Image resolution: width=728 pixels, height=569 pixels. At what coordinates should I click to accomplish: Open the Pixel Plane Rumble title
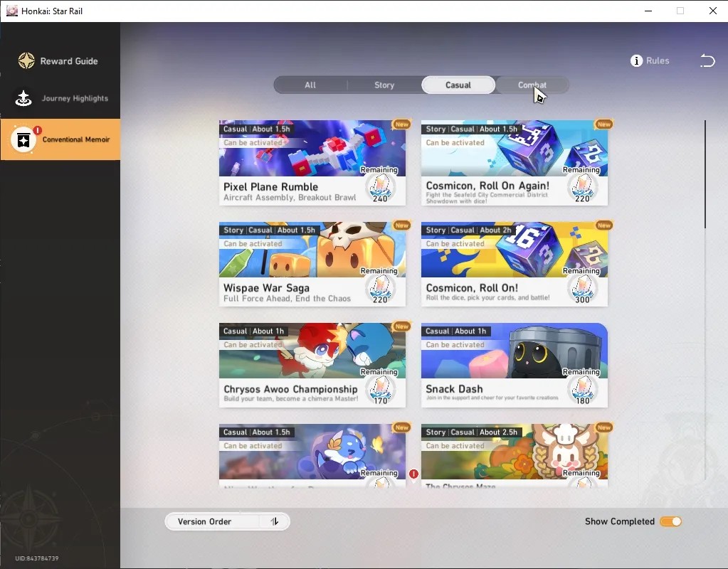coord(270,186)
